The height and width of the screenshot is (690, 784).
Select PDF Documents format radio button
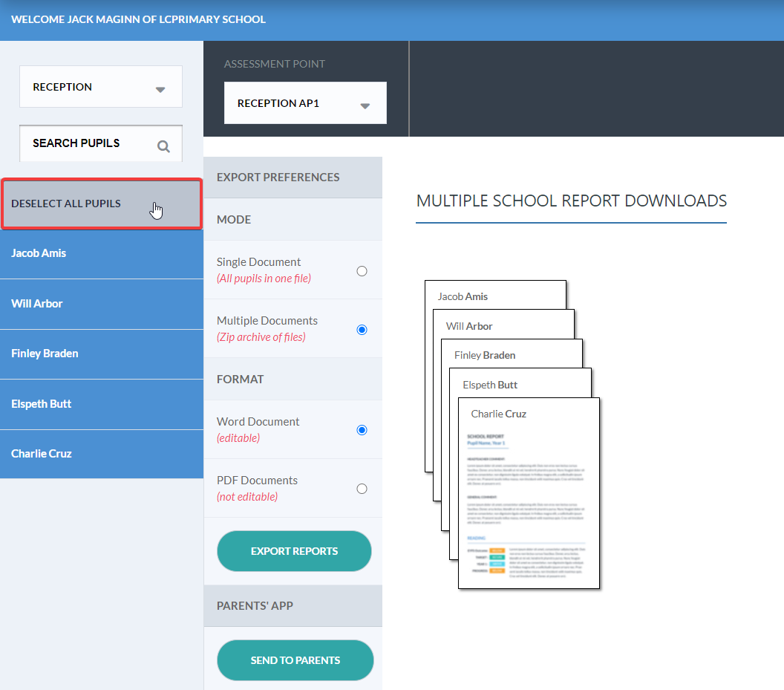point(362,489)
